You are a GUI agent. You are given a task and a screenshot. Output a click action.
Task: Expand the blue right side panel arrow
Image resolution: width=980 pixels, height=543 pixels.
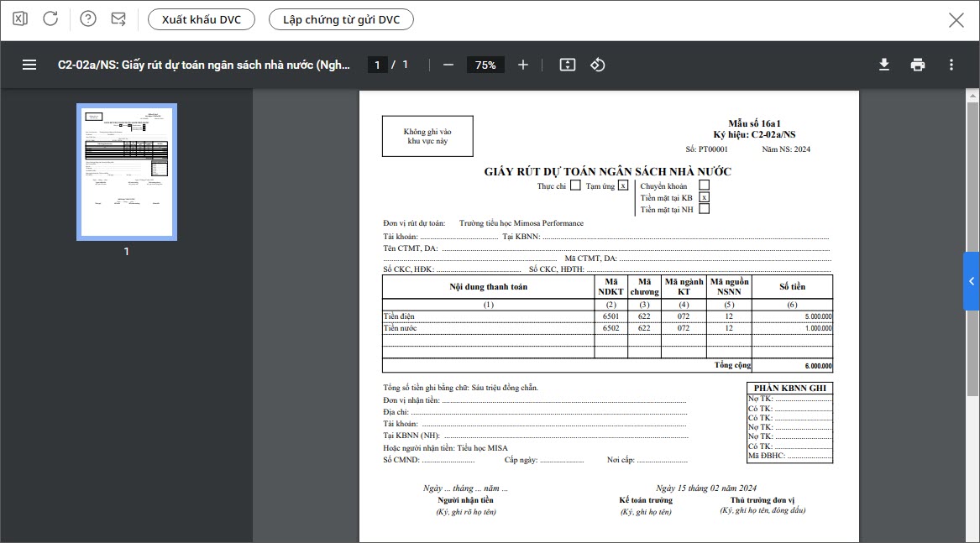click(x=972, y=281)
